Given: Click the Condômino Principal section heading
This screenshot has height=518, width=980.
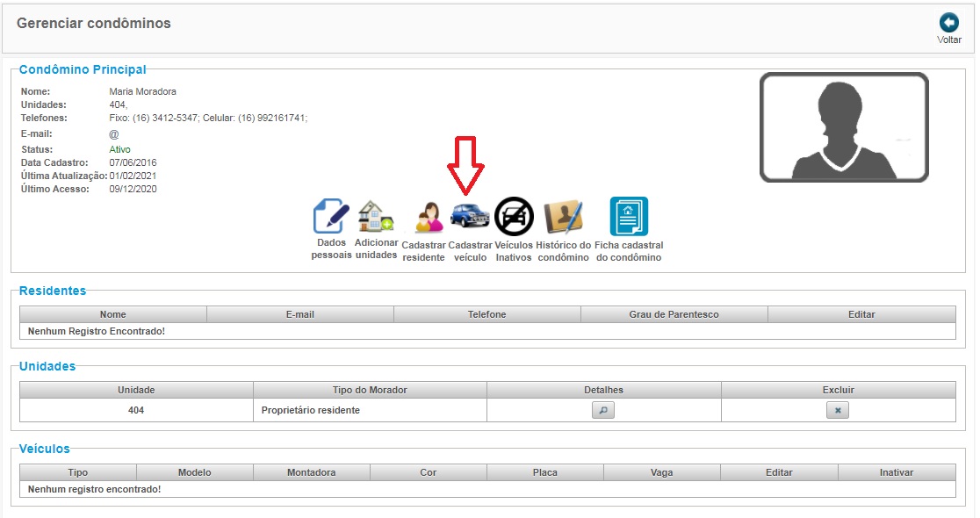Looking at the screenshot, I should 83,69.
